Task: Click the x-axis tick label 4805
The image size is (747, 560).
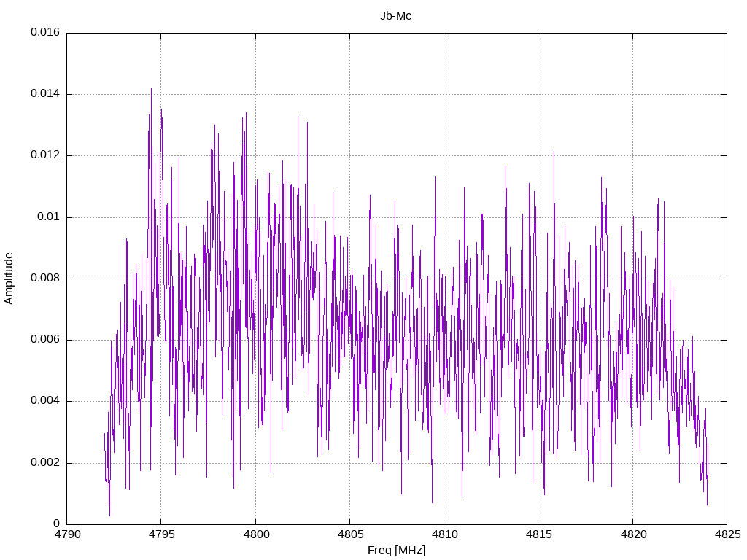Action: [350, 534]
